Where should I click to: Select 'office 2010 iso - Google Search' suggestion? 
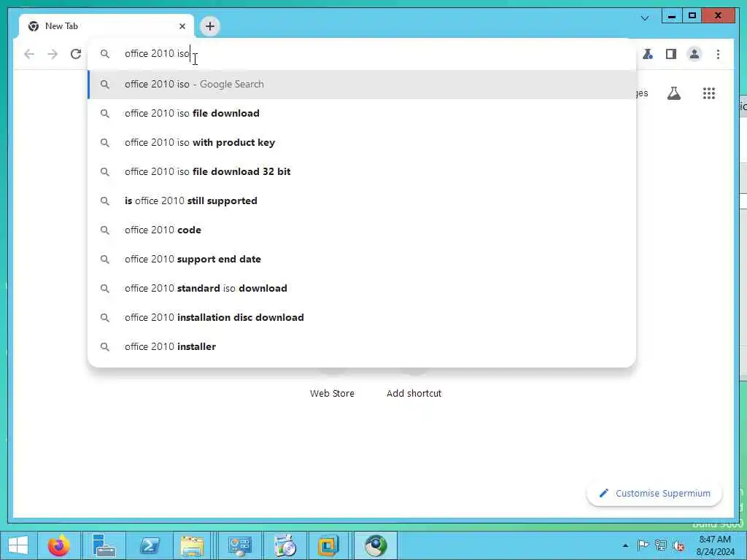coord(362,85)
